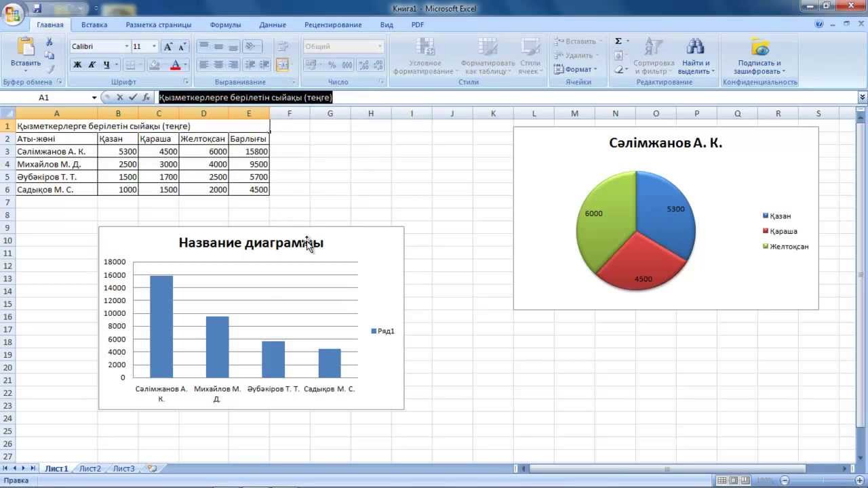
Task: Apply cell borders icon in font group
Action: (x=130, y=65)
